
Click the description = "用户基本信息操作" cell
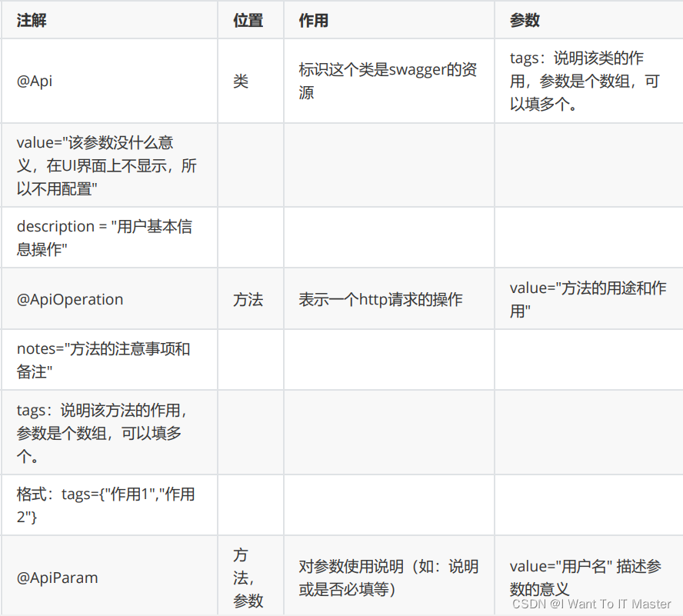(109, 238)
